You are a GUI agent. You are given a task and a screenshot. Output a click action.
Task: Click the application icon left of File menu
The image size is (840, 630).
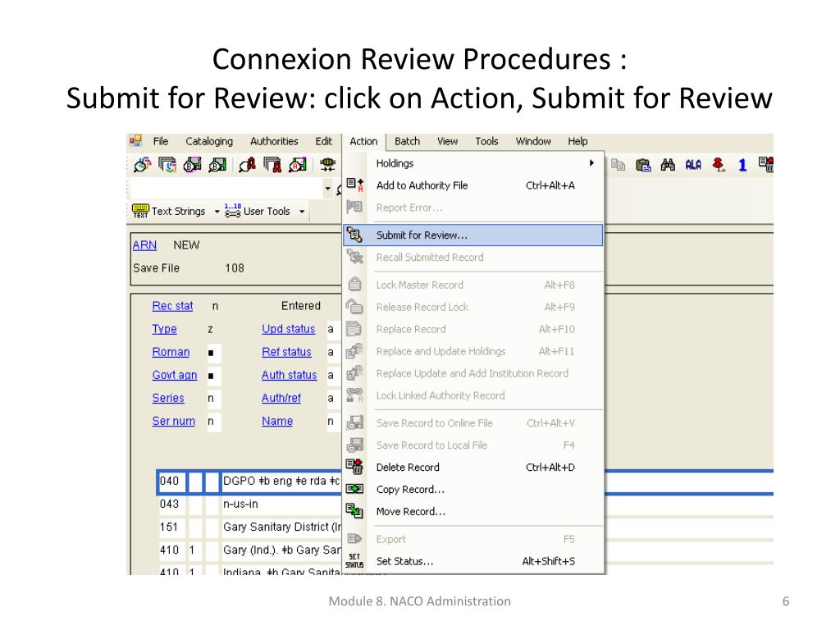(x=135, y=141)
